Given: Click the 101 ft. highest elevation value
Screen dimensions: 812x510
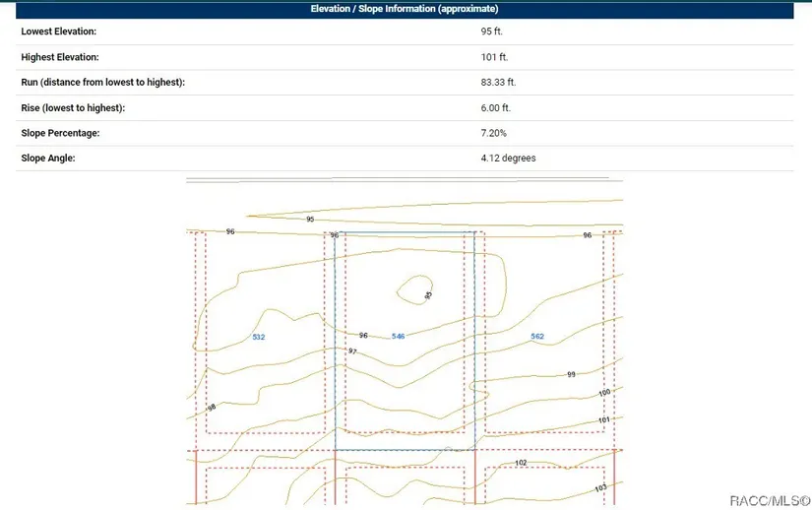Looking at the screenshot, I should click(x=493, y=57).
